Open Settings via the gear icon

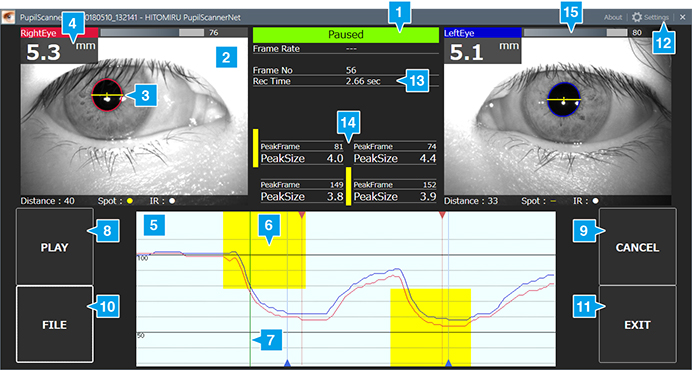point(636,17)
